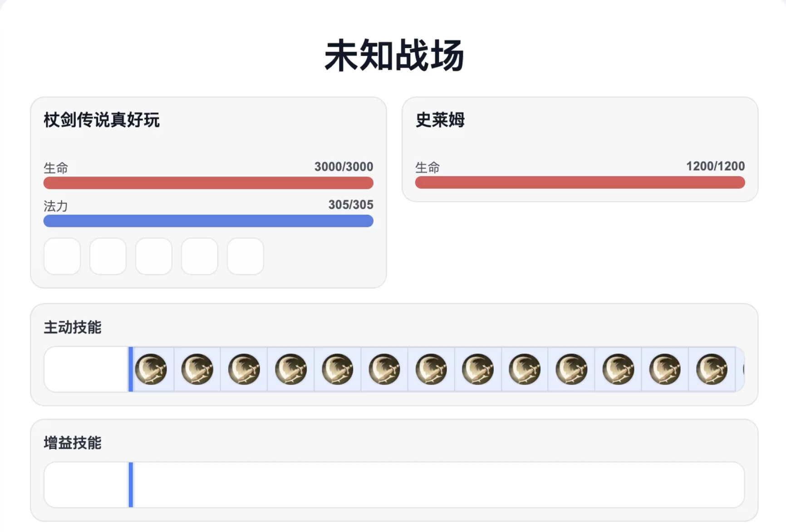Screen dimensions: 786x532
Task: Click the blue playhead marker in 主动技能 track
Action: coord(131,369)
